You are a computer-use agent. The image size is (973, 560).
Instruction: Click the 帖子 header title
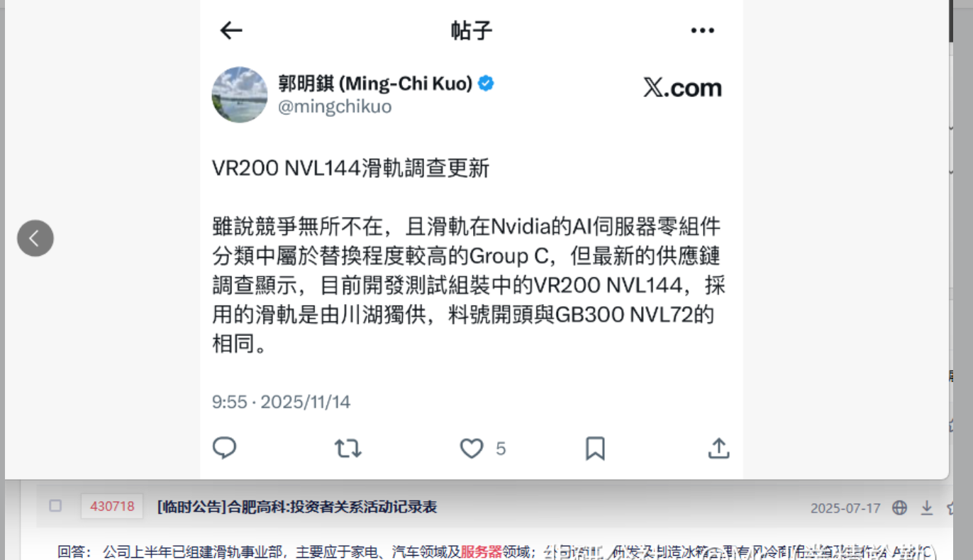click(x=472, y=30)
